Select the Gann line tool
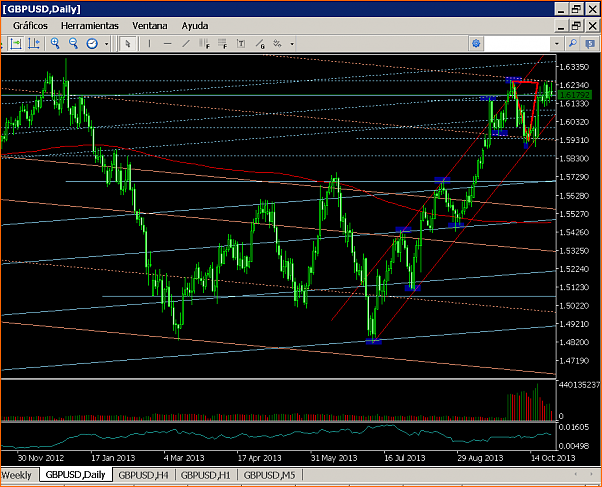Viewport: 602px width, 487px height. click(260, 44)
